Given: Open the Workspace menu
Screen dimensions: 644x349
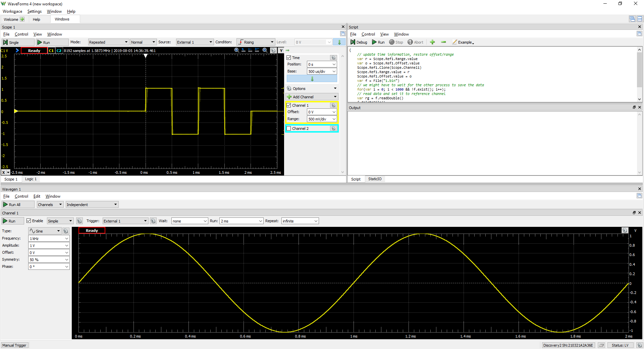Looking at the screenshot, I should (12, 11).
